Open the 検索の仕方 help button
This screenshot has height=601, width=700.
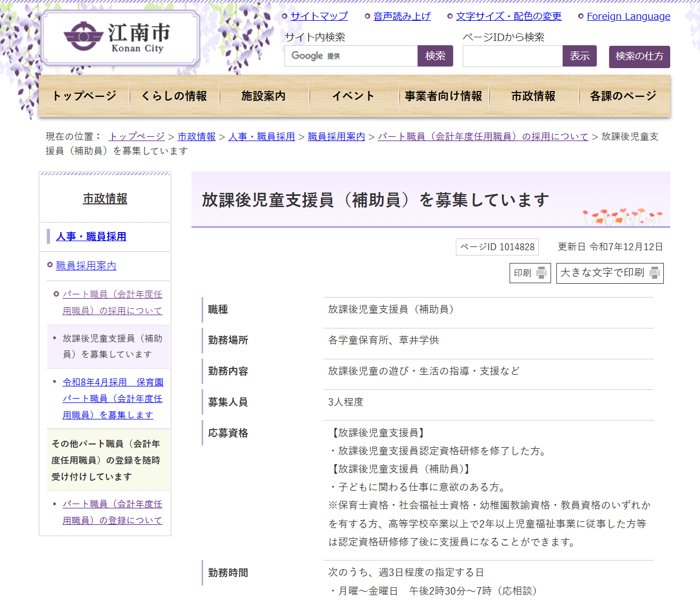tap(639, 56)
